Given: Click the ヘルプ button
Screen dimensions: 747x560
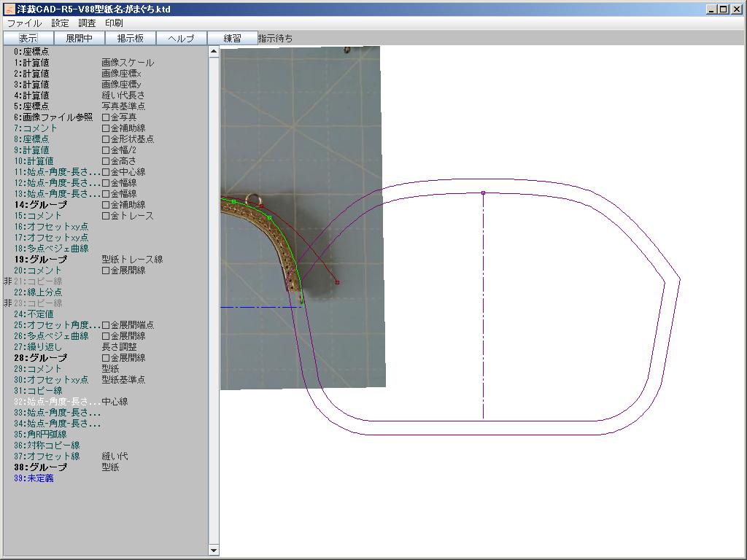Looking at the screenshot, I should coord(182,38).
